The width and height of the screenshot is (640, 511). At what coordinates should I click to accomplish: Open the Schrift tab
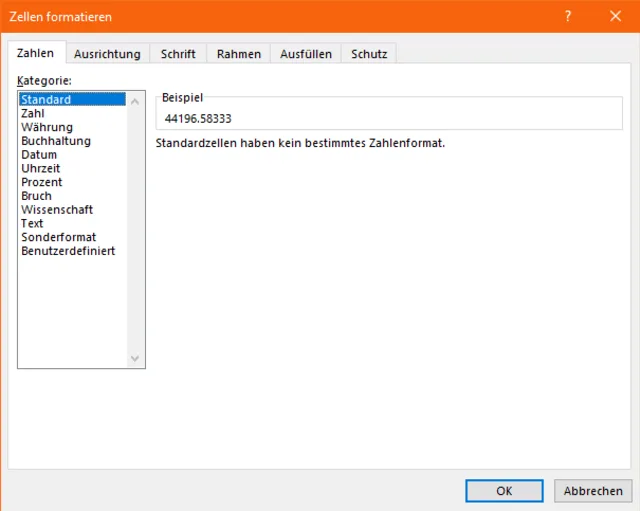pos(178,54)
